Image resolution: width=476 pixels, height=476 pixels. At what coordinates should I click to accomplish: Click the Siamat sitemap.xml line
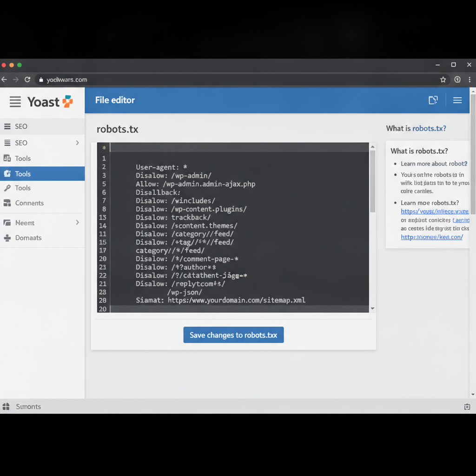pyautogui.click(x=221, y=300)
